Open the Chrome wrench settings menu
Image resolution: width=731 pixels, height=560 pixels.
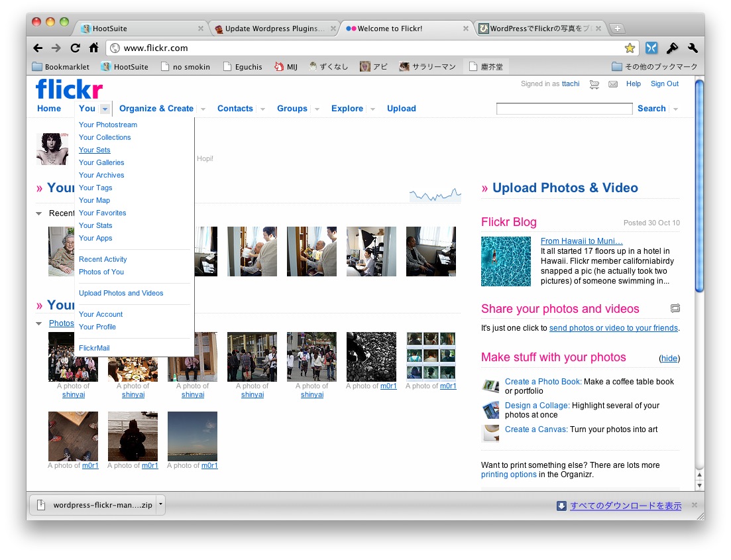tap(693, 48)
